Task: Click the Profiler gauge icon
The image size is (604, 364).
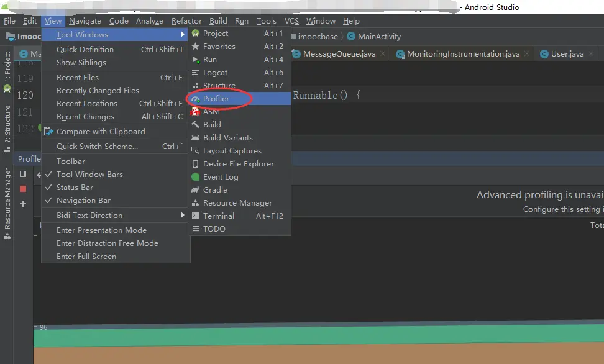Action: (x=196, y=99)
